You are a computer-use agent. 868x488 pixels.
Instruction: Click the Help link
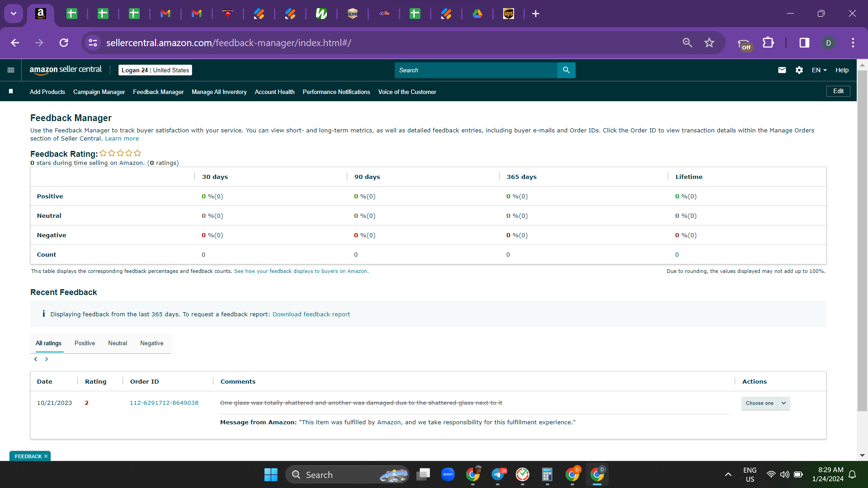842,70
